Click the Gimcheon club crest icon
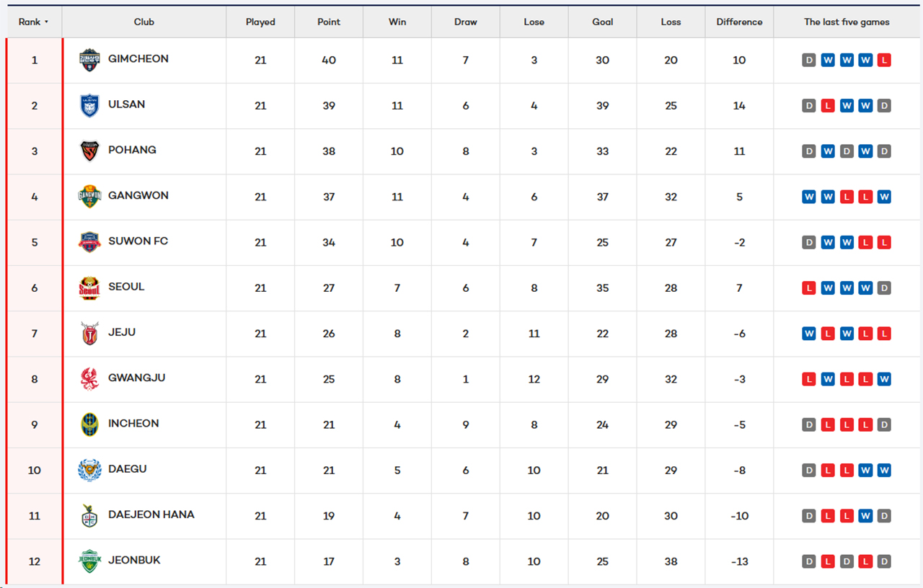The width and height of the screenshot is (923, 588). (x=89, y=60)
